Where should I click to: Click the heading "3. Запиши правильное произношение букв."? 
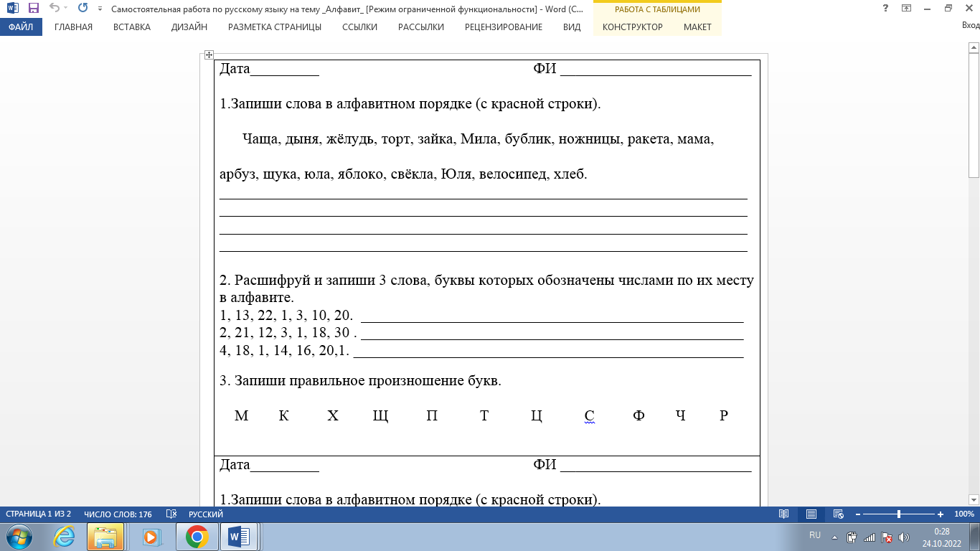coord(360,381)
